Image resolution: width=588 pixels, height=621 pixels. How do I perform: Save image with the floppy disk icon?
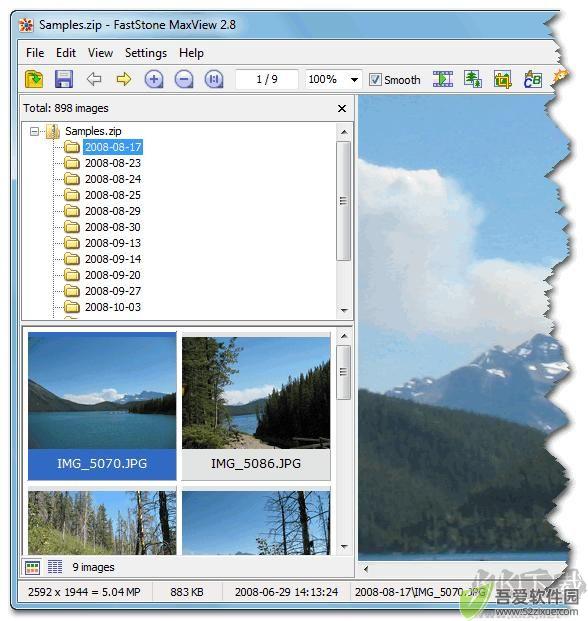pos(63,79)
